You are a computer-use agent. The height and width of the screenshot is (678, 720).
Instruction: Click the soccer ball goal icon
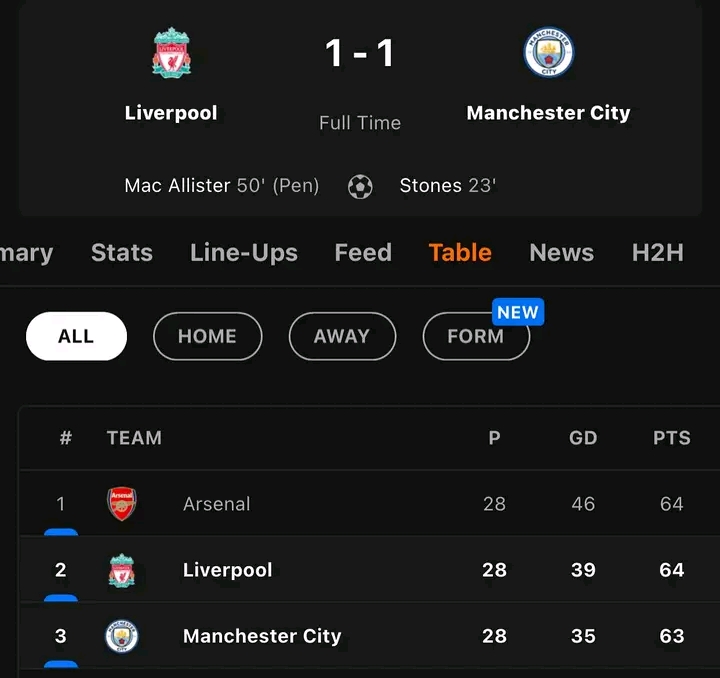click(360, 187)
